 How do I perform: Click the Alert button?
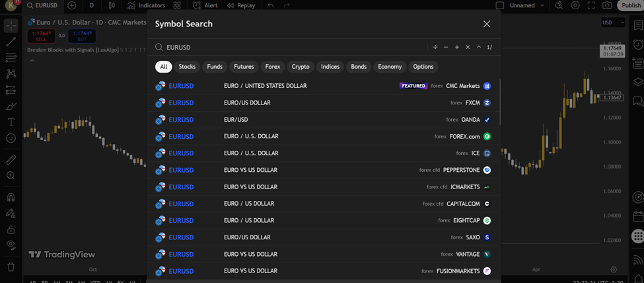[x=205, y=5]
